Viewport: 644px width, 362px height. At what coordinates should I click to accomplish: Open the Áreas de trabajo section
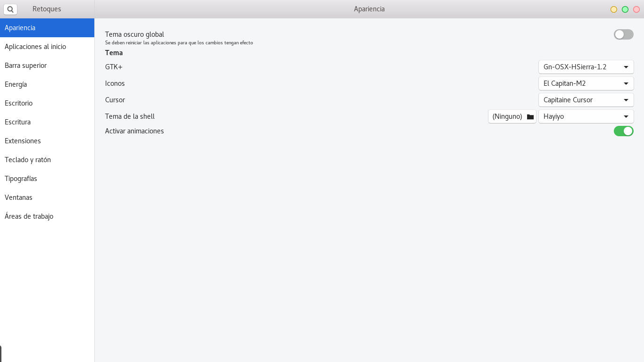pos(47,216)
